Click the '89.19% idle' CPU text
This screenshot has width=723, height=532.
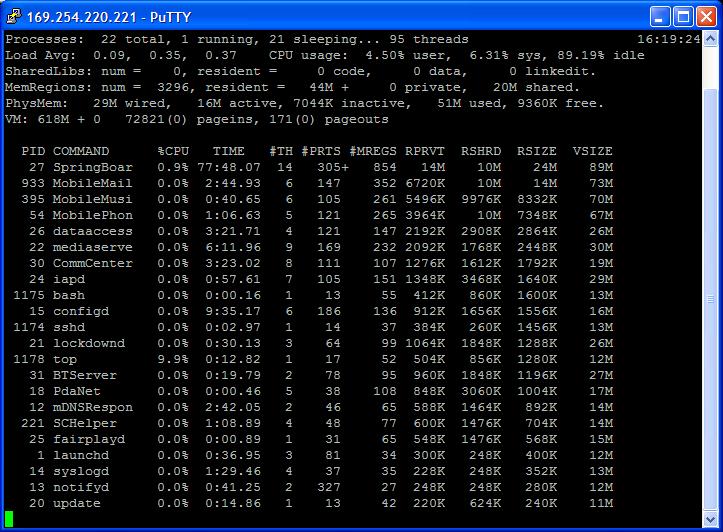(x=600, y=55)
